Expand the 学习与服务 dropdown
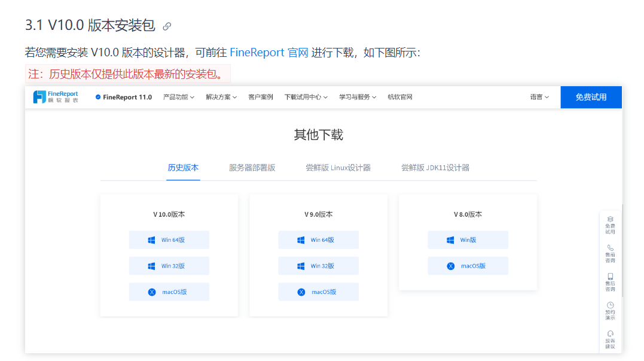Screen dimensions: 644x361 click(358, 97)
